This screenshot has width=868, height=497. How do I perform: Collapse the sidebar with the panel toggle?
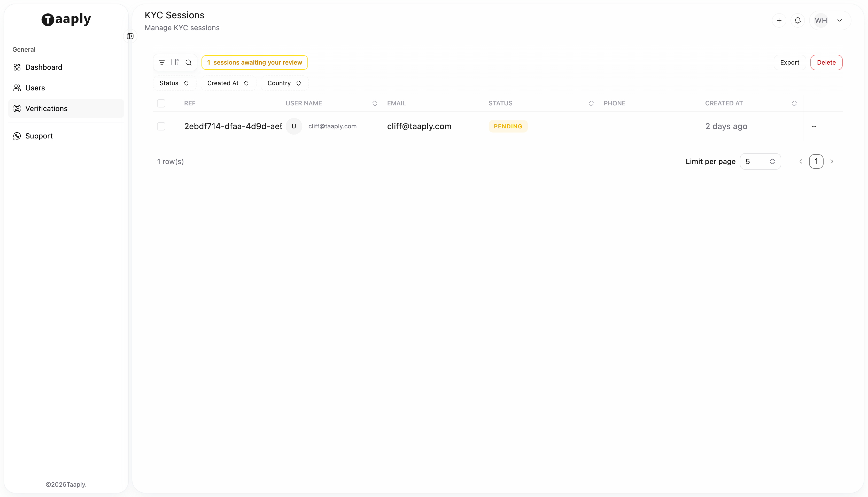[x=130, y=36]
